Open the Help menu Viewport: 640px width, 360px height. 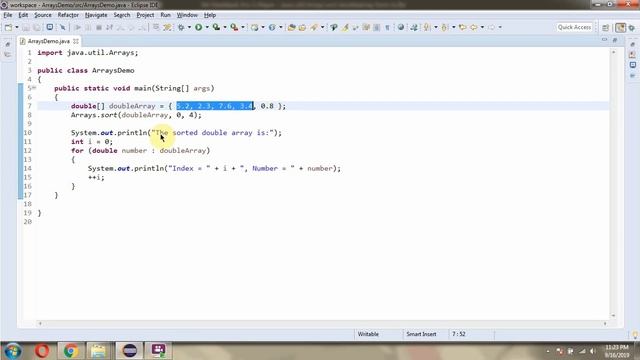coord(210,15)
